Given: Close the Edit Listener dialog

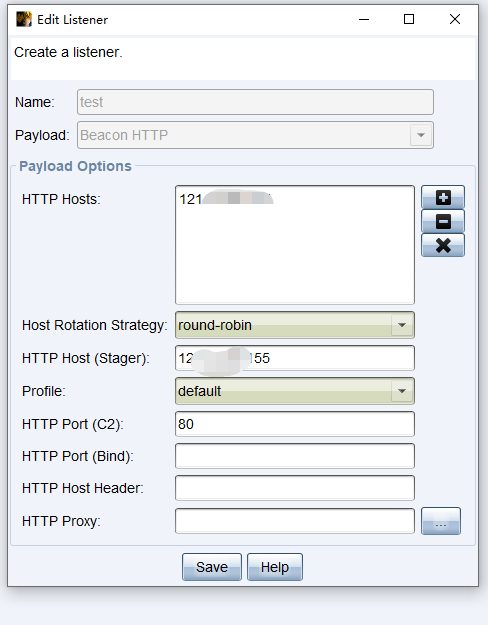Looking at the screenshot, I should [x=455, y=19].
